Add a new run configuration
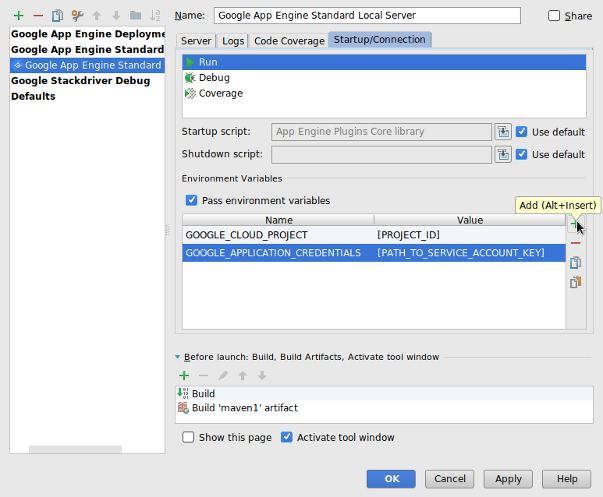Image resolution: width=603 pixels, height=497 pixels. [x=18, y=15]
